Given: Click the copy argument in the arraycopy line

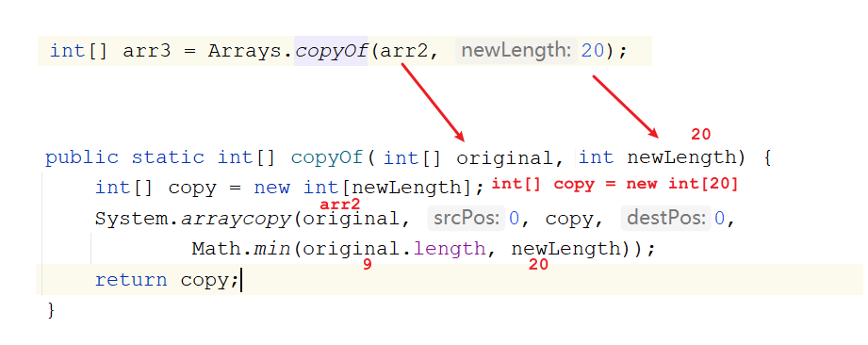Looking at the screenshot, I should (x=568, y=220).
